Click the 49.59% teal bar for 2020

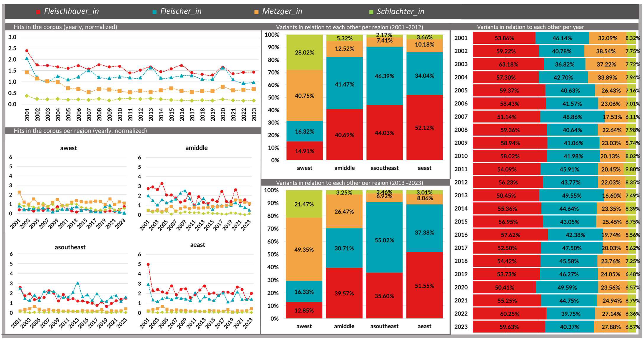[x=567, y=287]
